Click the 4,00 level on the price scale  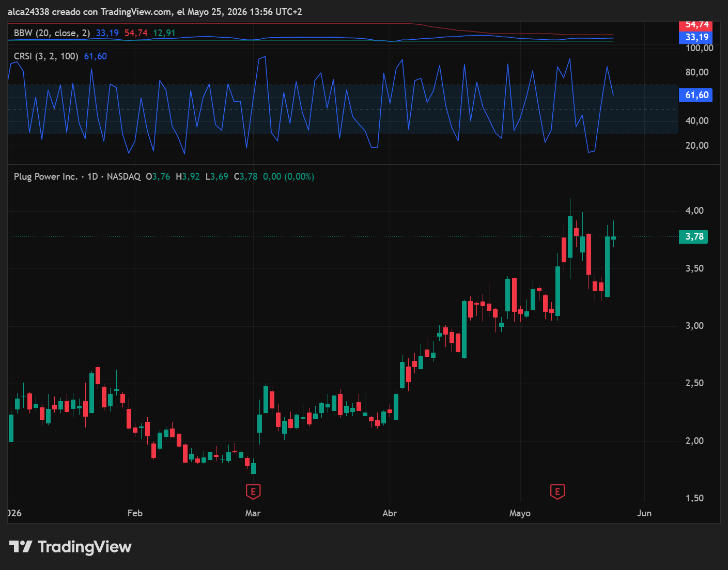[694, 211]
